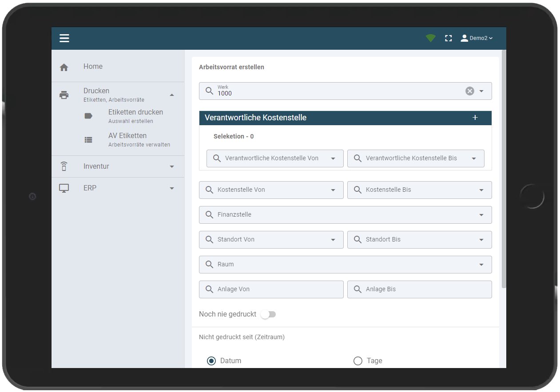Click the list icon beside AV Etiketten
560x392 pixels.
[x=88, y=139]
